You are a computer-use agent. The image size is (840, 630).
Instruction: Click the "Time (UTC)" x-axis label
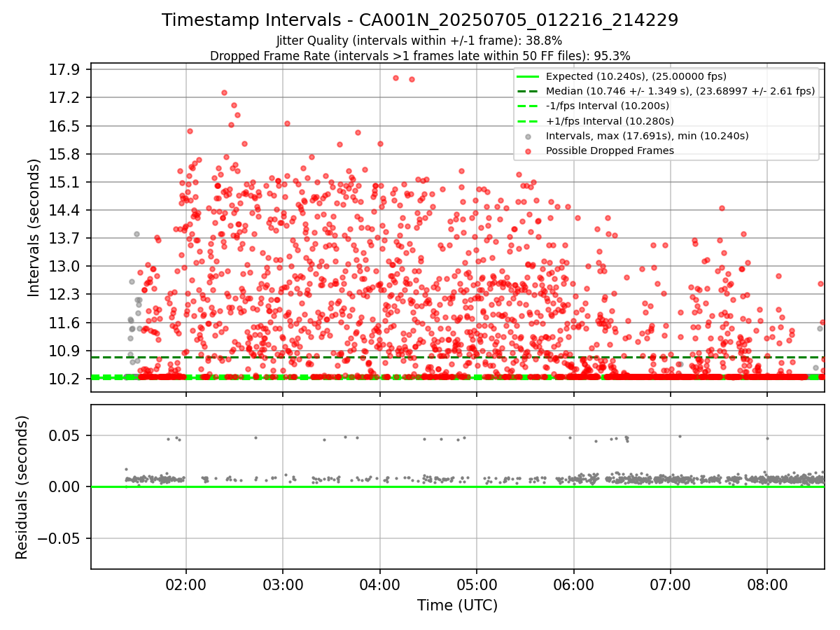(x=457, y=605)
